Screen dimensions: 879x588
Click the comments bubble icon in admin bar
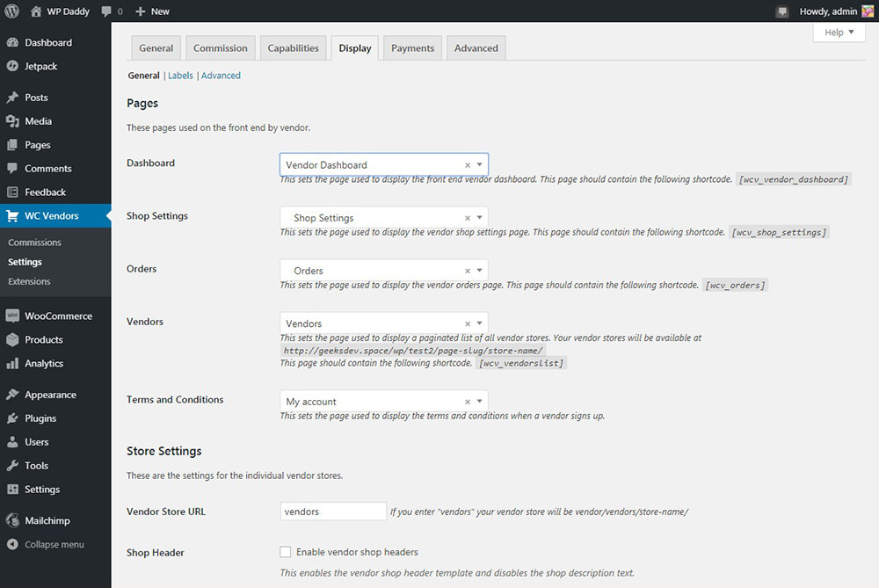tap(106, 11)
